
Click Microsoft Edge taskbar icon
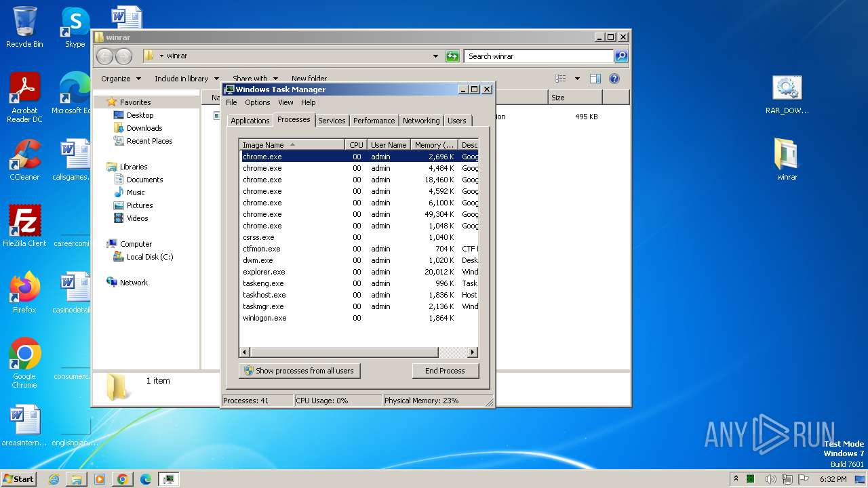point(145,479)
